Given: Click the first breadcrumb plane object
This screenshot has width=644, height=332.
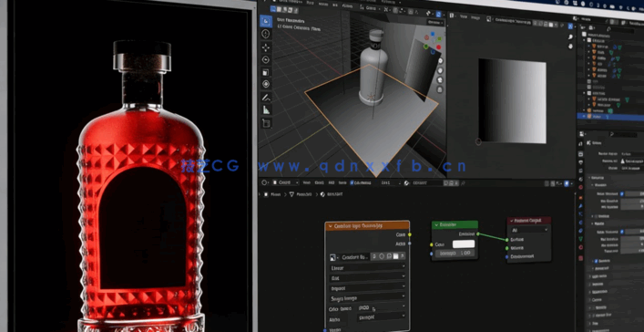Looking at the screenshot, I should coord(273,193).
